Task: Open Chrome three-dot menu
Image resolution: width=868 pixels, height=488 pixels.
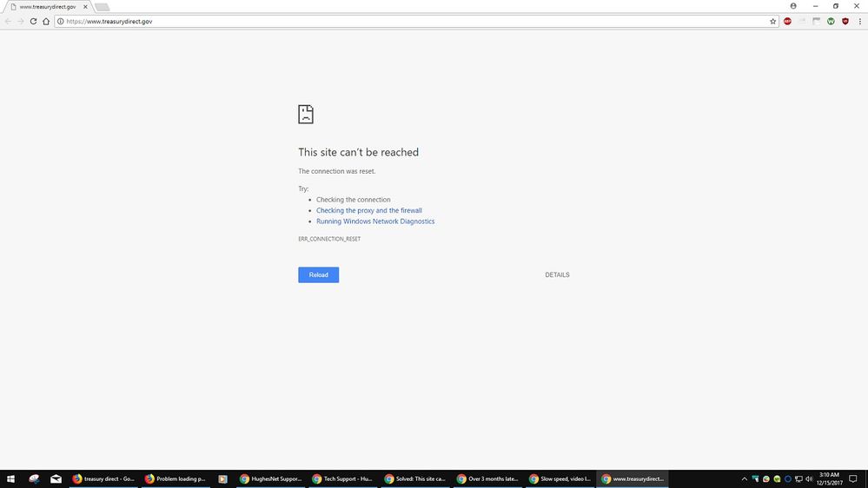Action: (859, 21)
